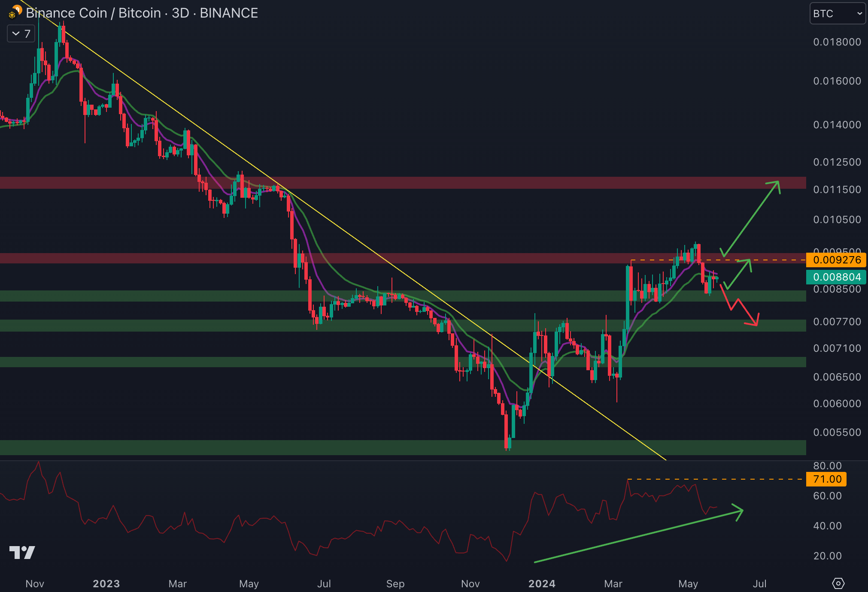Click the 2024 label on time axis
The image size is (868, 592).
tap(542, 583)
